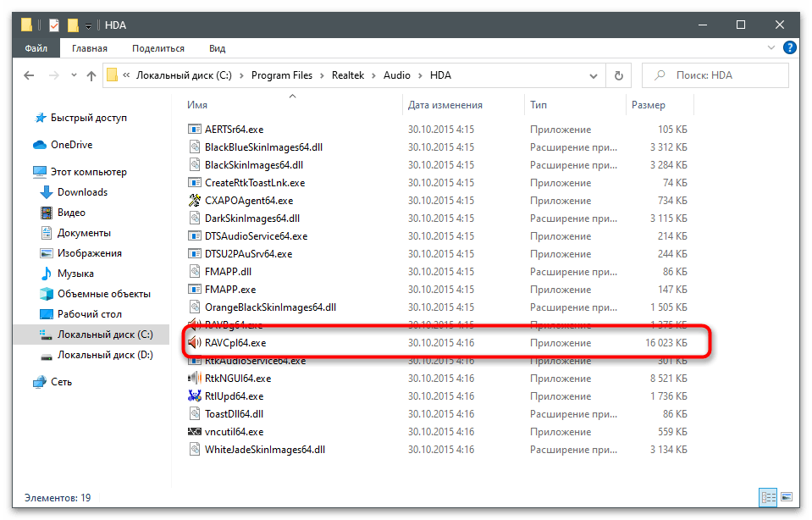Select the RAVCpl64.exe speaker icon
This screenshot has width=812, height=520.
pyautogui.click(x=194, y=343)
